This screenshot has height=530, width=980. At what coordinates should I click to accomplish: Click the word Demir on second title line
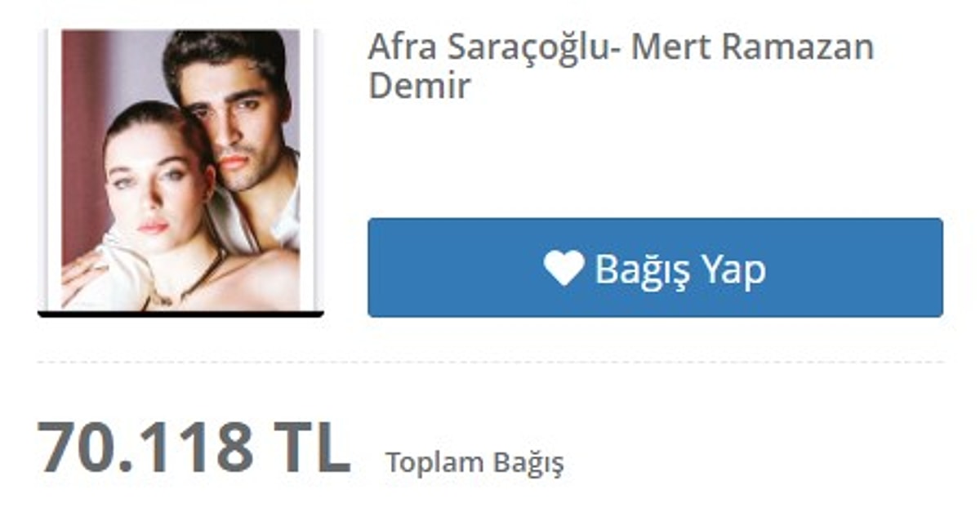coord(419,86)
